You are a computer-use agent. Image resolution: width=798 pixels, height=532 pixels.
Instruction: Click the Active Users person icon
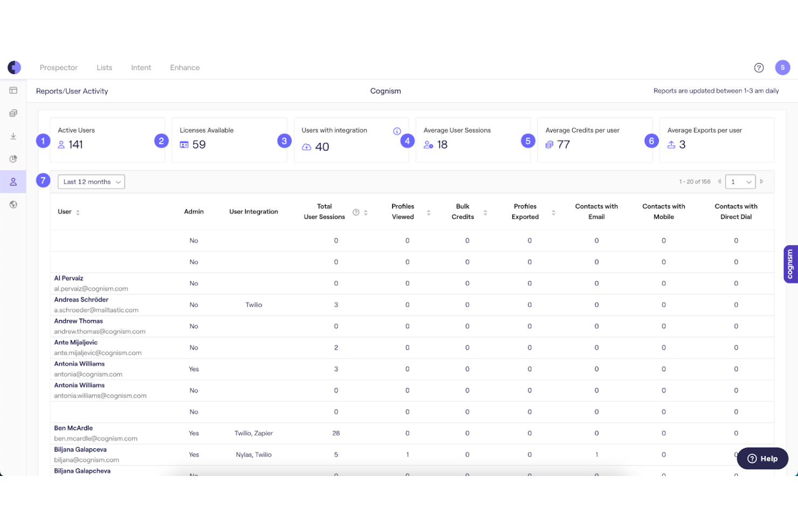click(x=61, y=144)
